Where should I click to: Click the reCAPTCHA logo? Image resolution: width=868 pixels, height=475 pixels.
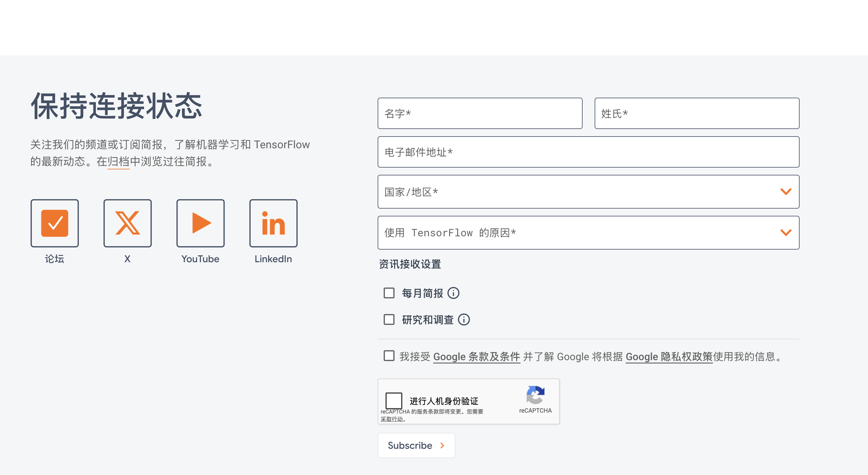[535, 395]
